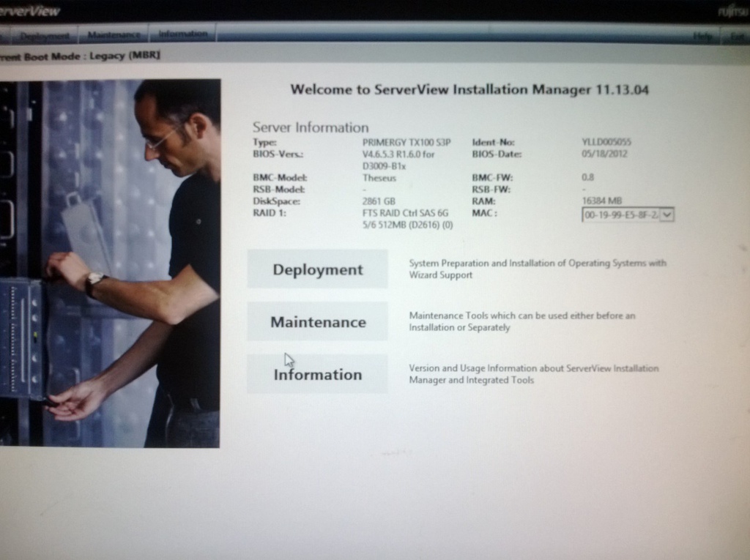Viewport: 750px width, 560px height.
Task: Click the Version and Usage Information description
Action: 534,374
